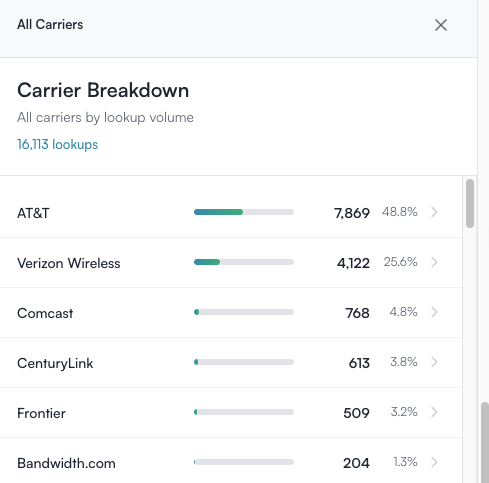
Task: Click the Bandwidth.com volume progress bar
Action: point(244,462)
